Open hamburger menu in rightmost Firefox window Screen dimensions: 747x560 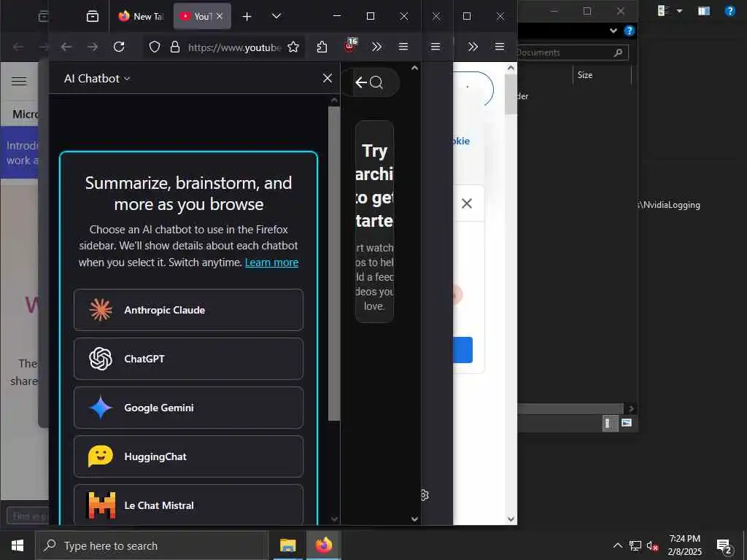500,47
